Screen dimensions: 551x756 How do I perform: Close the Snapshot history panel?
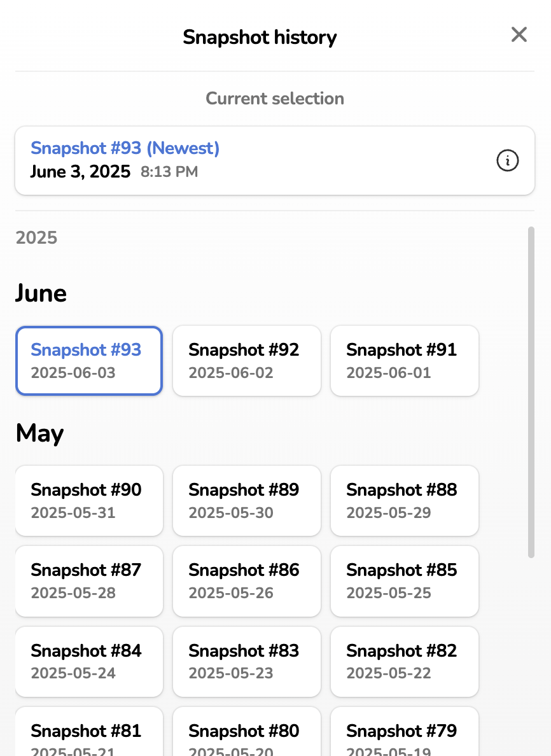(519, 35)
